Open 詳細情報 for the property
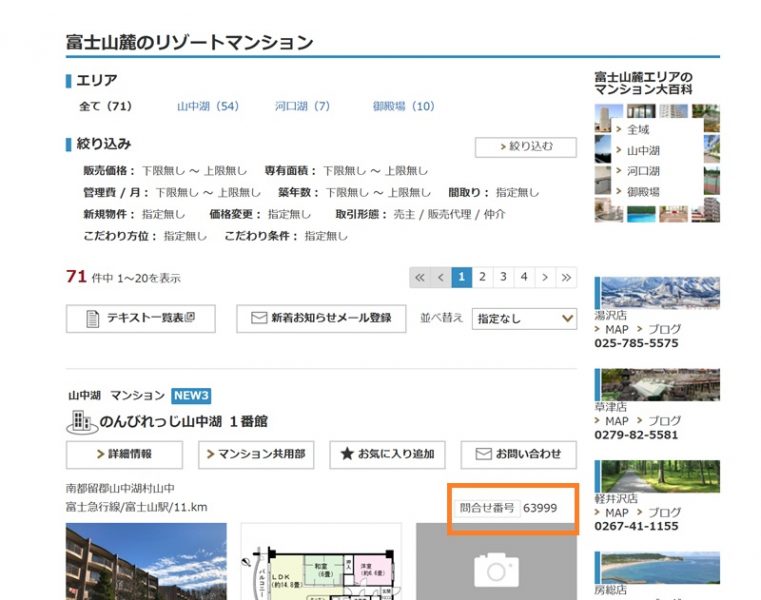This screenshot has height=600, width=761. [x=124, y=454]
